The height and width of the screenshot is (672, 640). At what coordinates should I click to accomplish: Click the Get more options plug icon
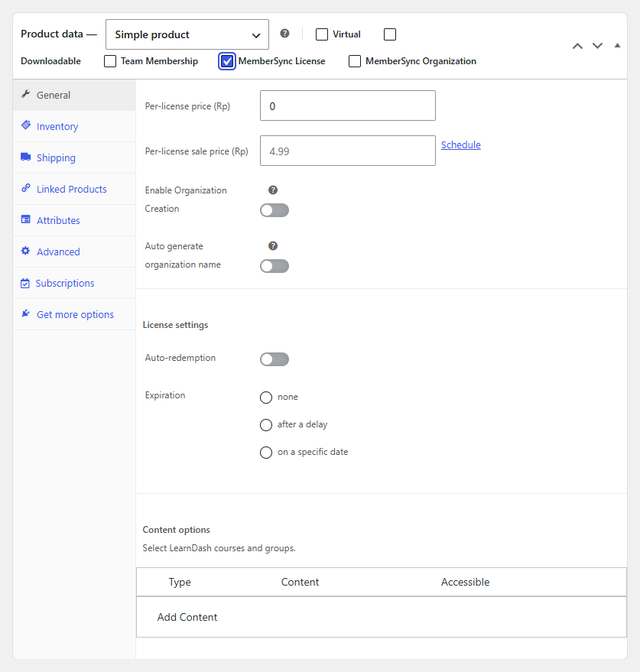pos(26,313)
